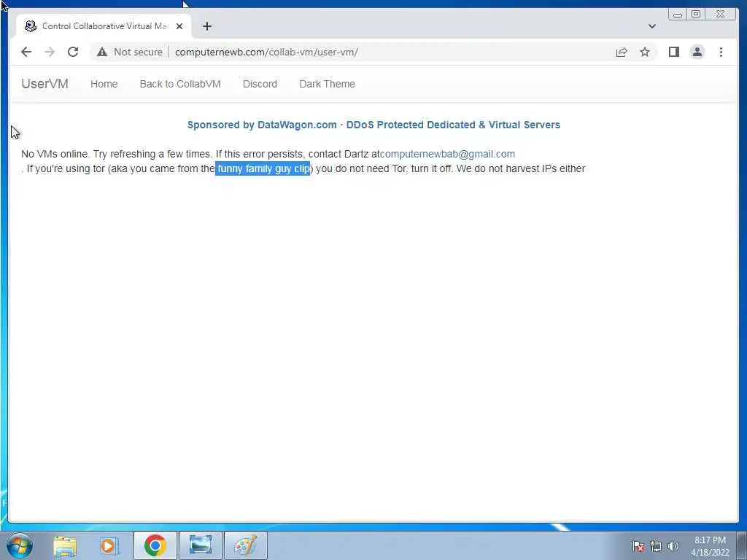This screenshot has width=747, height=560.
Task: Bookmark this page with the star icon
Action: click(x=645, y=52)
